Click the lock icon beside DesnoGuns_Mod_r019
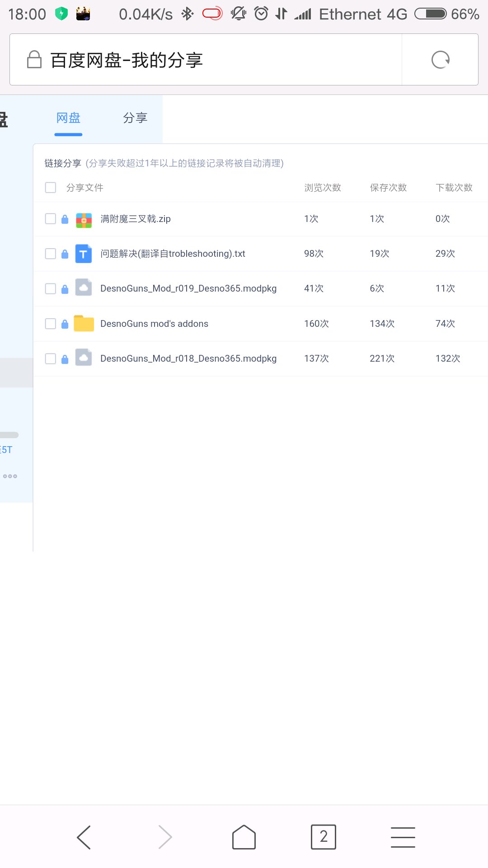488x868 pixels. (65, 289)
